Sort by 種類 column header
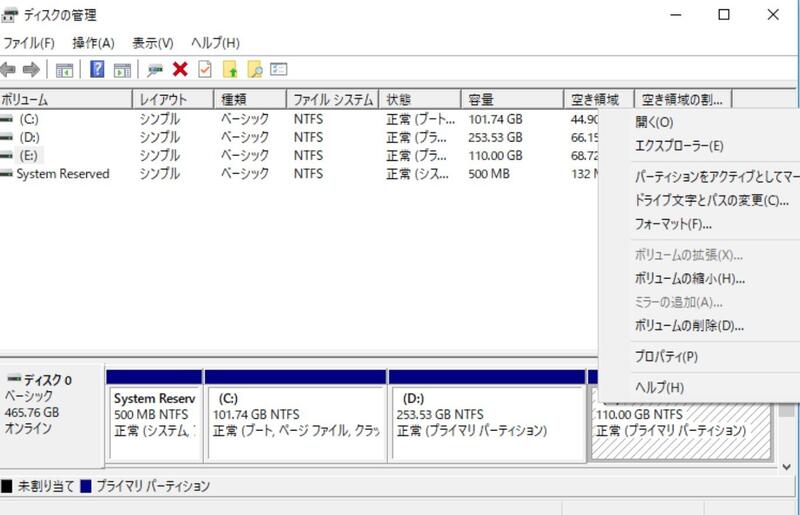 point(250,99)
